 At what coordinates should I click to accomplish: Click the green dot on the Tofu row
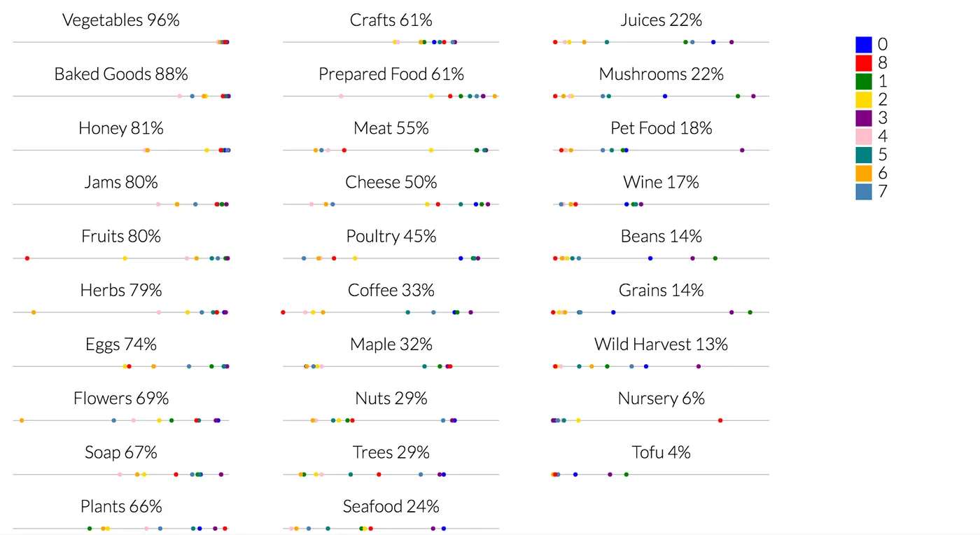pos(626,475)
